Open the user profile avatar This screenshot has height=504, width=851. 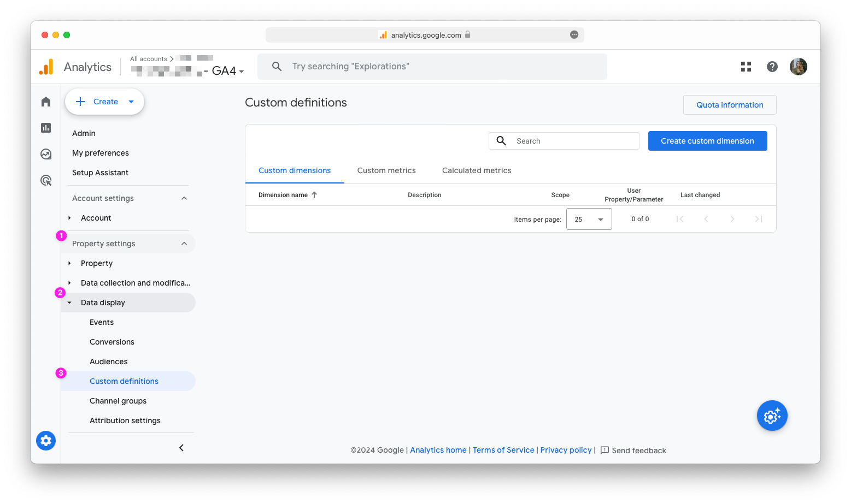pos(799,67)
